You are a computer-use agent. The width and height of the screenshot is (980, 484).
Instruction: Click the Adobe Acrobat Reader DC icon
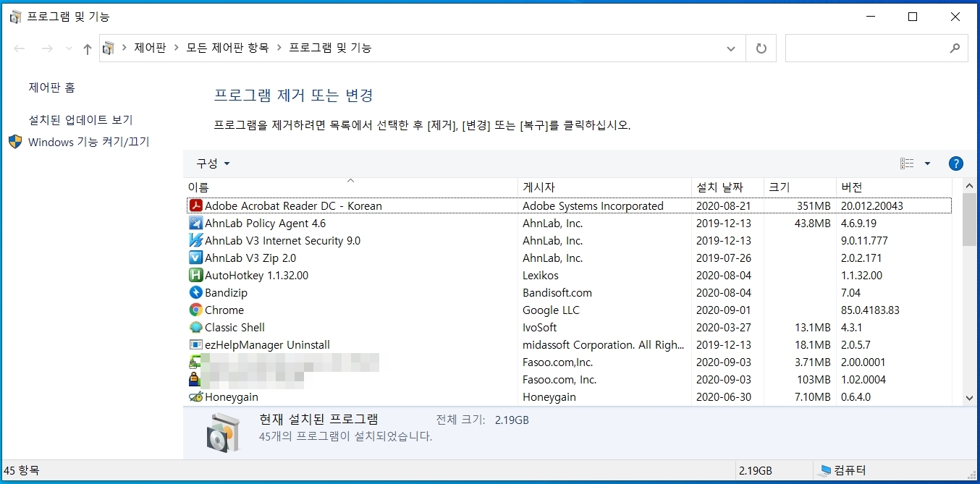195,206
